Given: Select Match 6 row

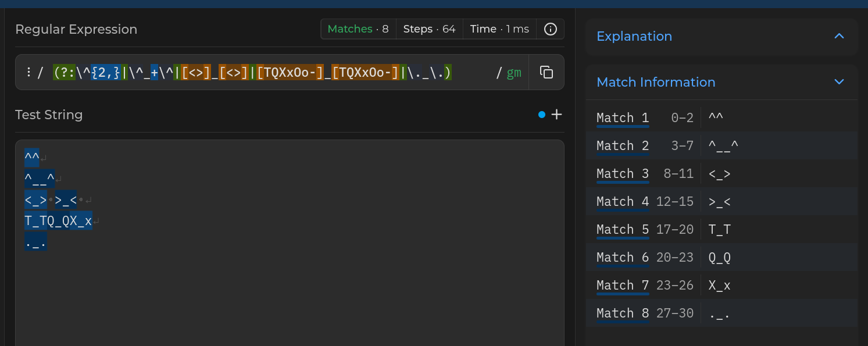Looking at the screenshot, I should point(721,257).
